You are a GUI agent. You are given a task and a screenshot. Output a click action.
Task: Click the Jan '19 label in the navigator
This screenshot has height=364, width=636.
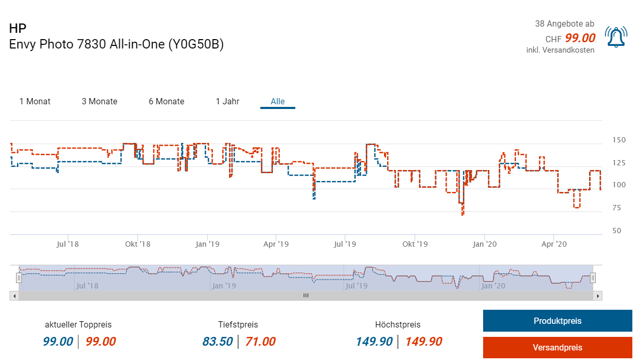(224, 286)
